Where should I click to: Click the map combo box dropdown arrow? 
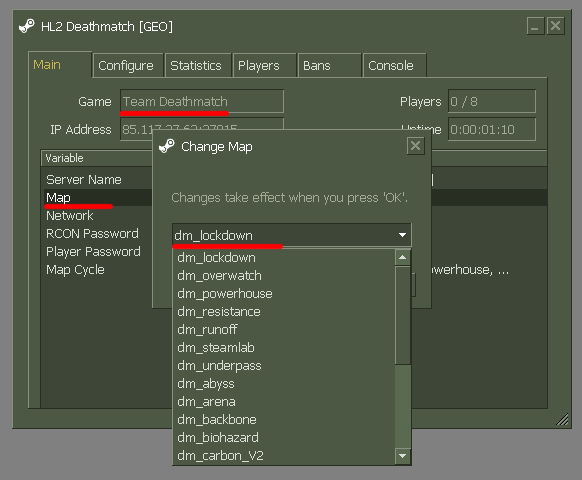click(402, 235)
